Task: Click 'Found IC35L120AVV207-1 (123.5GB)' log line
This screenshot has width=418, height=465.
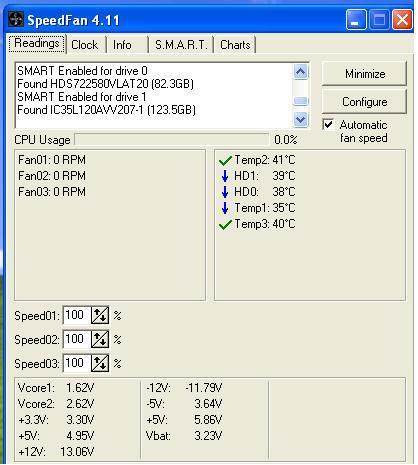Action: tap(106, 110)
